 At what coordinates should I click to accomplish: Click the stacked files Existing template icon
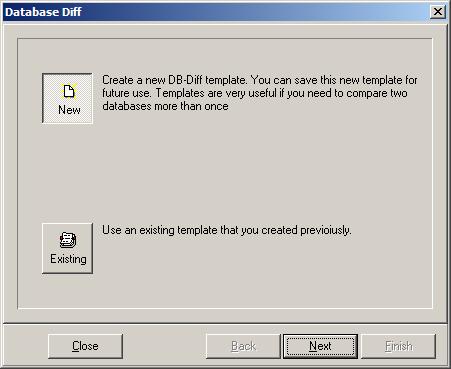pos(68,240)
